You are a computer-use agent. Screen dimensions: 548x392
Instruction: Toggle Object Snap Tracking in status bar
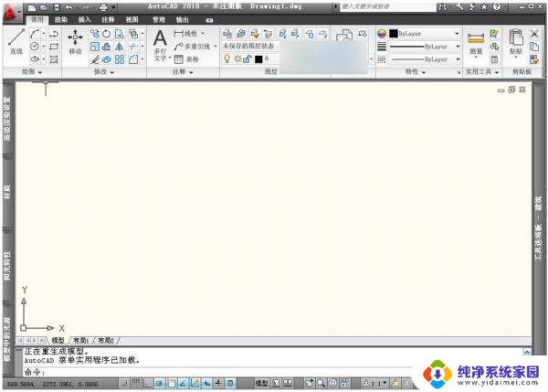184,383
